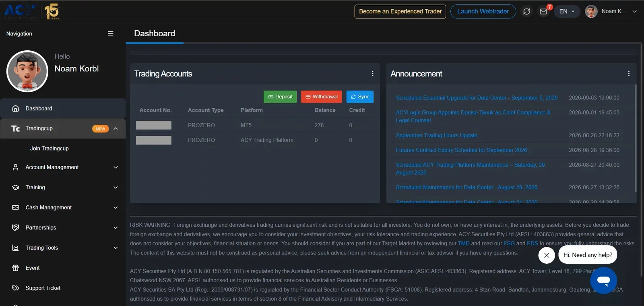Open the EN language dropdown
The height and width of the screenshot is (306, 644).
pyautogui.click(x=567, y=11)
